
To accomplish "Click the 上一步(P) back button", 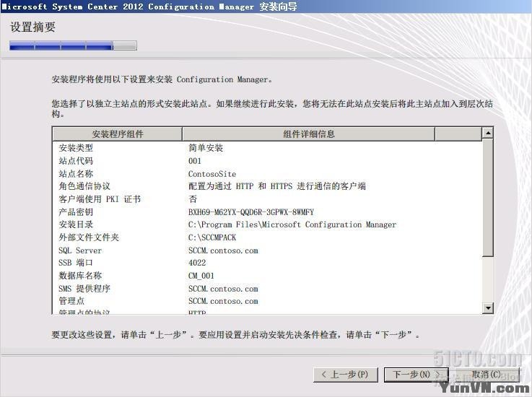I will pos(345,375).
